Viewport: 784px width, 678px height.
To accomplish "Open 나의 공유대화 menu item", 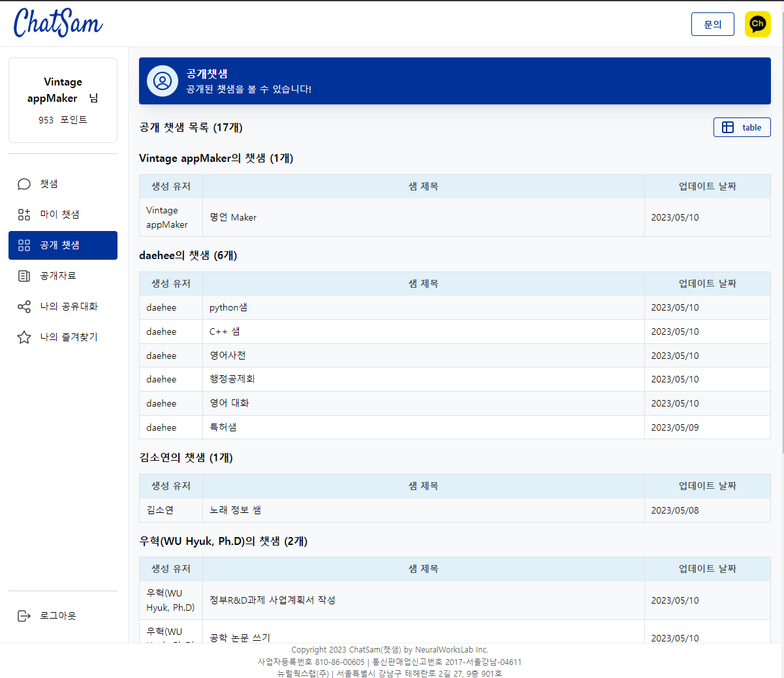I will click(63, 307).
